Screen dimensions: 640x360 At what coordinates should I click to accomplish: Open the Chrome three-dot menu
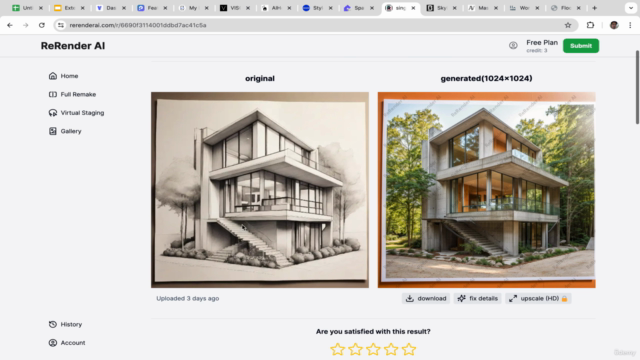[x=630, y=25]
